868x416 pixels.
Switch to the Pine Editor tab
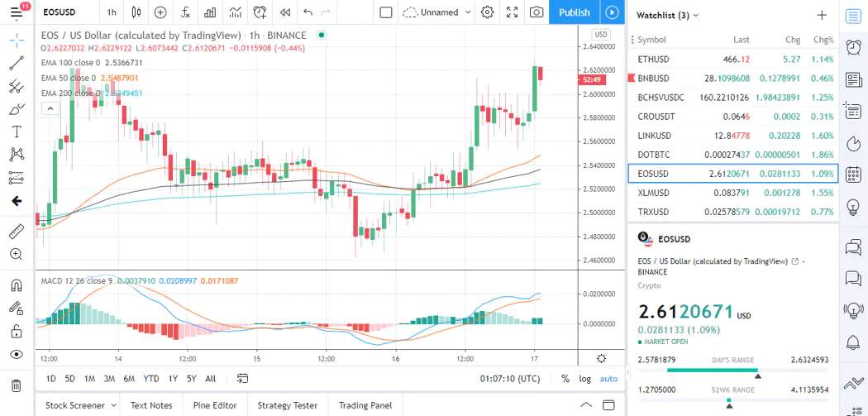pyautogui.click(x=215, y=405)
